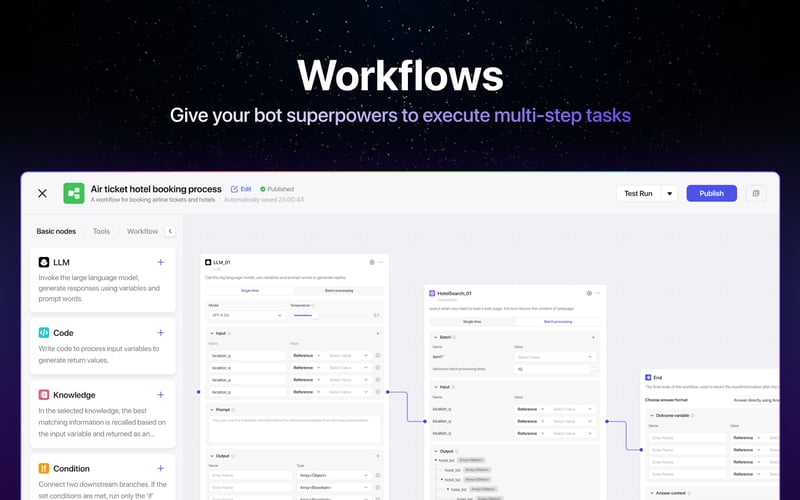Viewport: 800px width, 500px height.
Task: Select Batch processing mode in LLM_01
Action: click(x=339, y=291)
